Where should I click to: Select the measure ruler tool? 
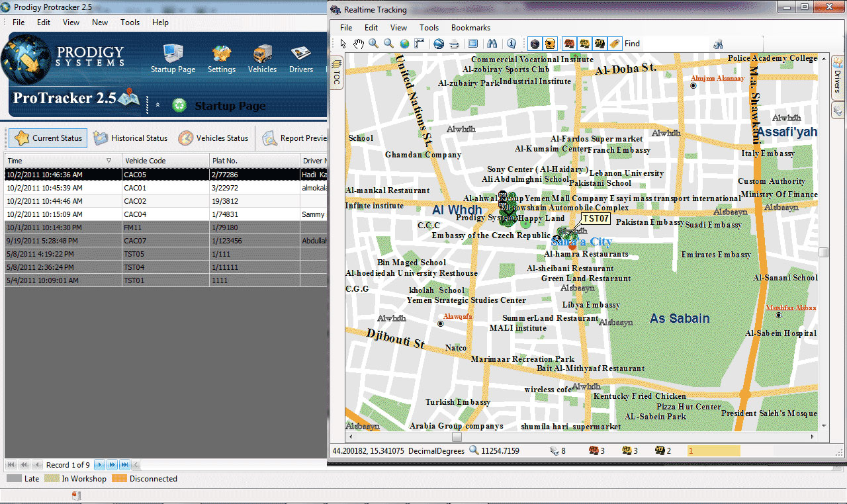[420, 44]
